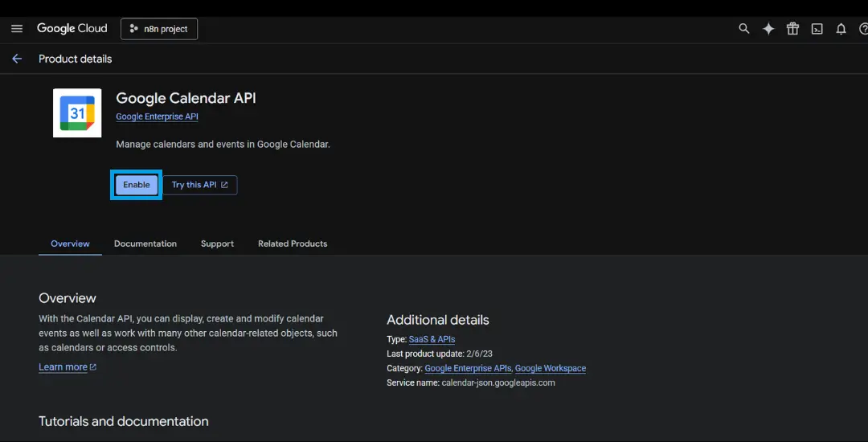
Task: Switch to the Documentation tab
Action: pos(145,244)
